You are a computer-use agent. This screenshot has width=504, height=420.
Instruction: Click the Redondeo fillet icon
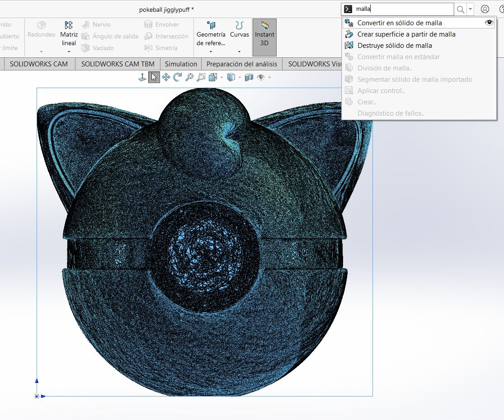coord(42,25)
